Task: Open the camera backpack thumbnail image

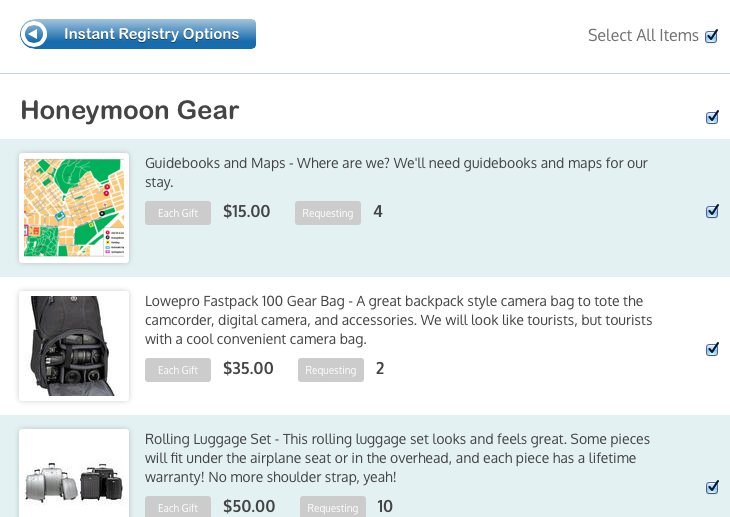Action: pyautogui.click(x=74, y=346)
